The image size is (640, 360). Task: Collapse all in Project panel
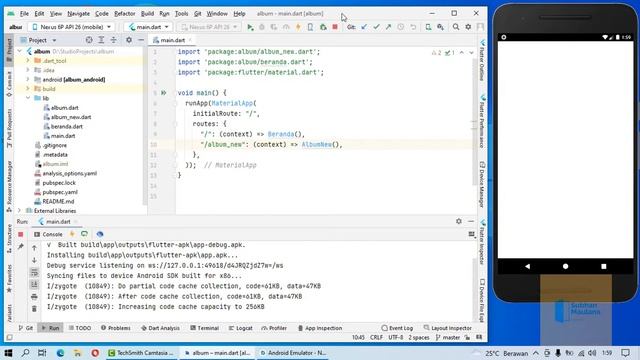(x=113, y=40)
